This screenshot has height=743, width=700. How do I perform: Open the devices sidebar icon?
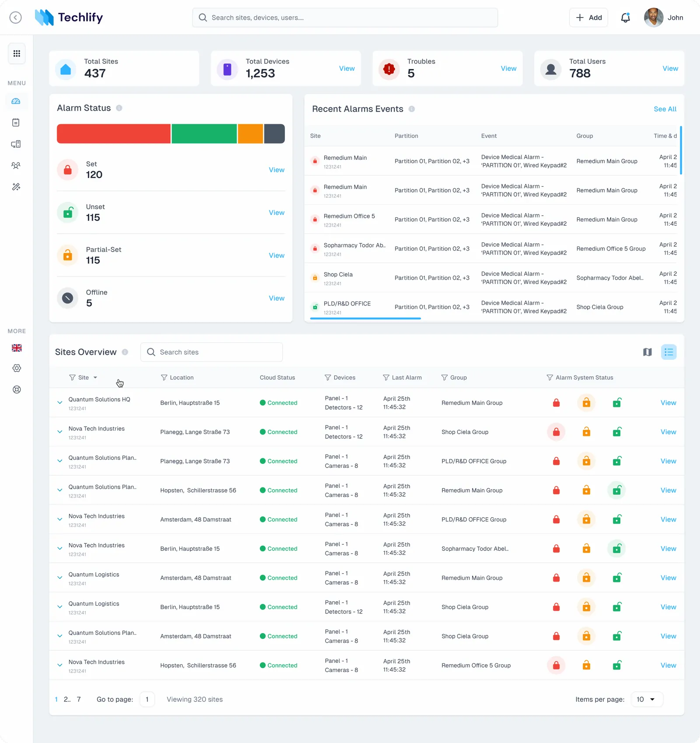pyautogui.click(x=16, y=144)
